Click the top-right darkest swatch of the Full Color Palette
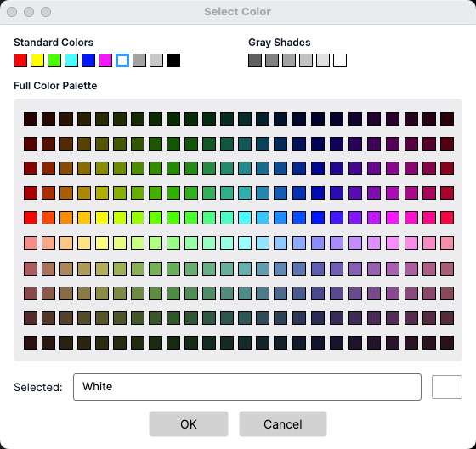 pyautogui.click(x=447, y=119)
